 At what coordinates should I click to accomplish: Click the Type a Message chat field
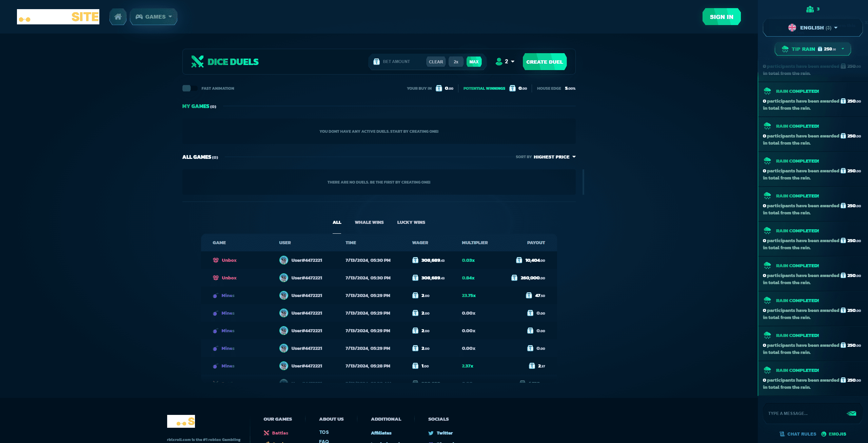pyautogui.click(x=804, y=413)
